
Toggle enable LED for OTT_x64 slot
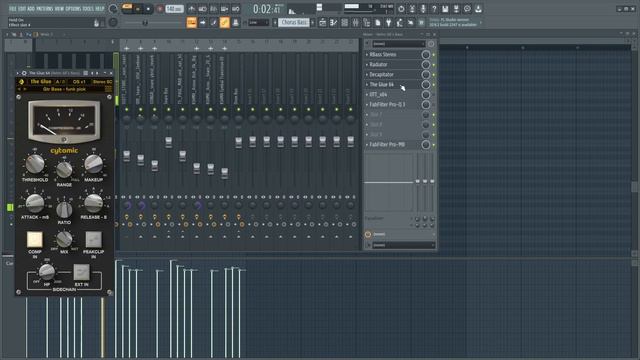(x=434, y=95)
